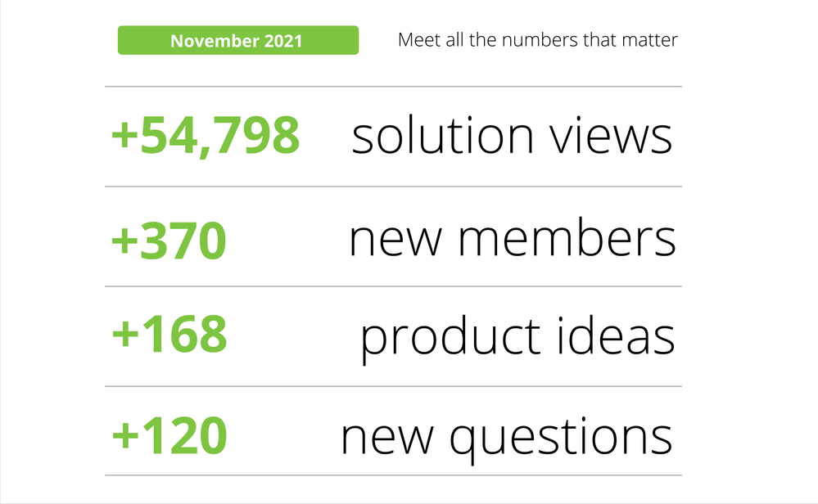Click the divider between product ideas and new questions
Viewport: 818px width, 504px height.
(393, 386)
